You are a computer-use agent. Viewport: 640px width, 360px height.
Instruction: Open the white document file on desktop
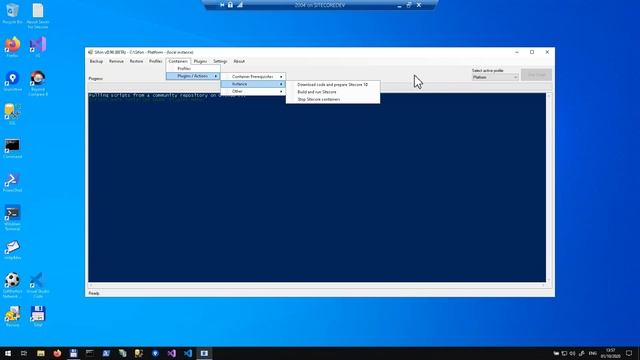[x=38, y=16]
